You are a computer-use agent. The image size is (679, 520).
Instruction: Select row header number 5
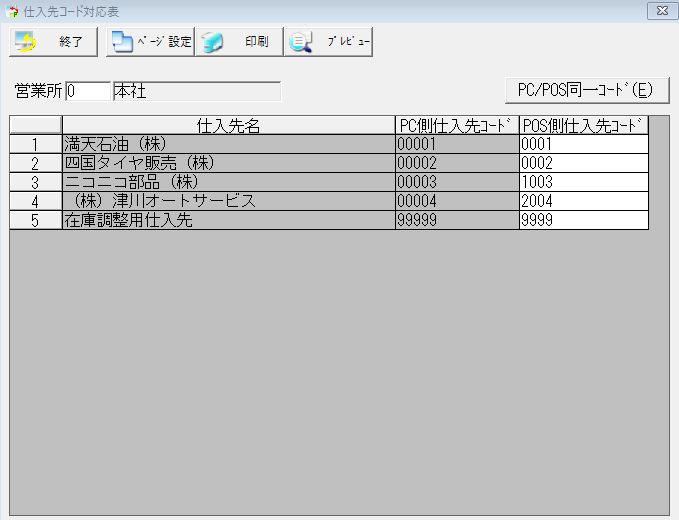35,220
